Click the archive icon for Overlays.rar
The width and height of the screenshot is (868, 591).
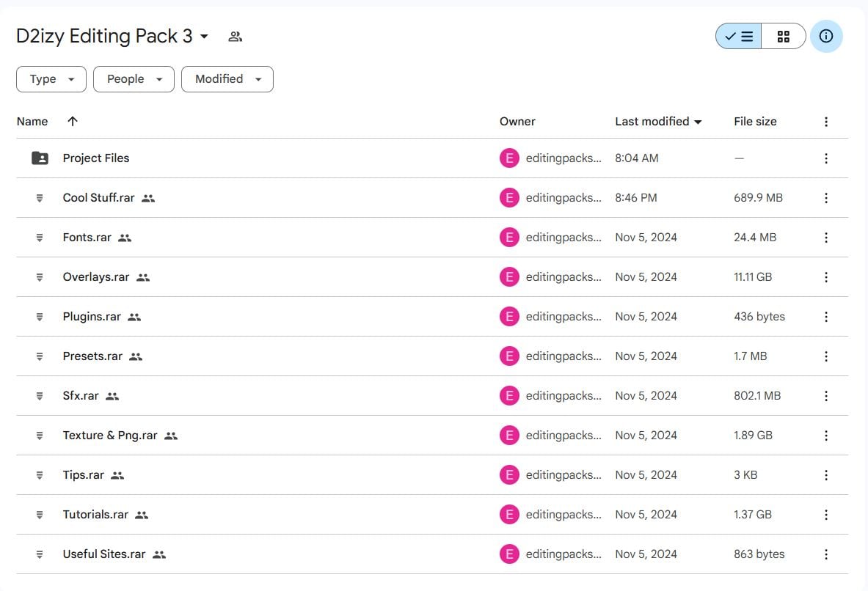[40, 277]
